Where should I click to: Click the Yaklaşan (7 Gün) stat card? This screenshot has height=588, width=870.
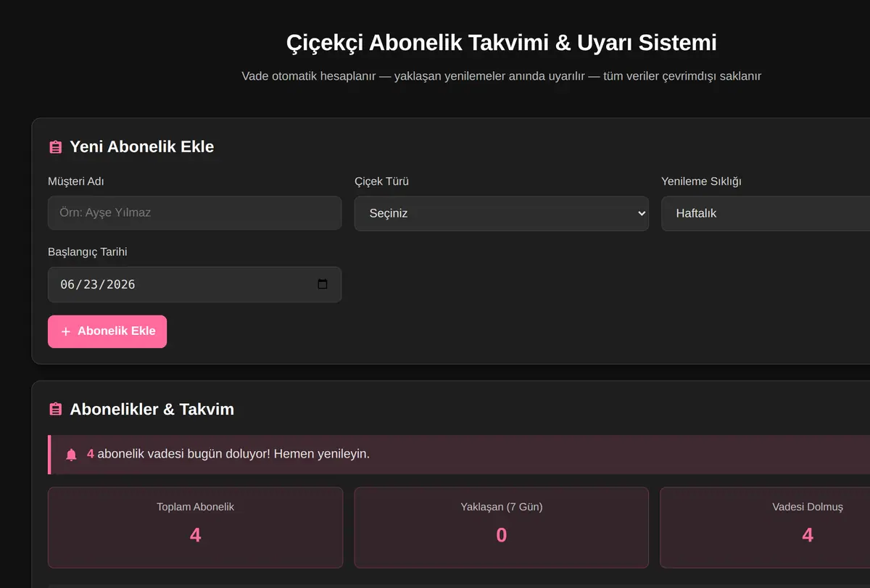tap(501, 527)
